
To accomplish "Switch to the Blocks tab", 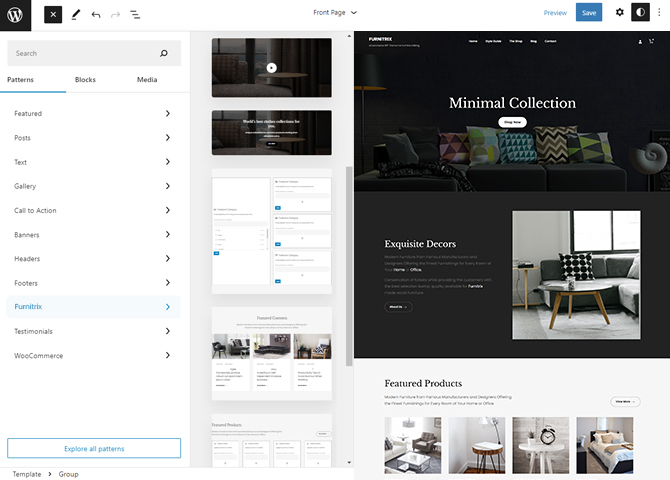I will tap(85, 79).
